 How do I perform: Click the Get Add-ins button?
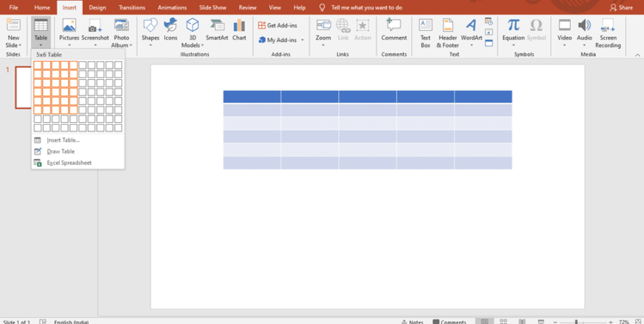click(x=278, y=25)
